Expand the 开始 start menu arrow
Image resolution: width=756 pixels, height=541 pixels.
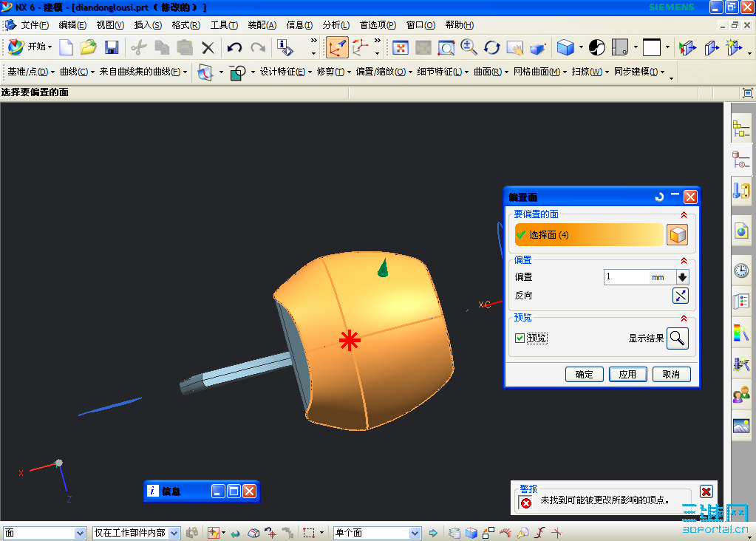50,47
